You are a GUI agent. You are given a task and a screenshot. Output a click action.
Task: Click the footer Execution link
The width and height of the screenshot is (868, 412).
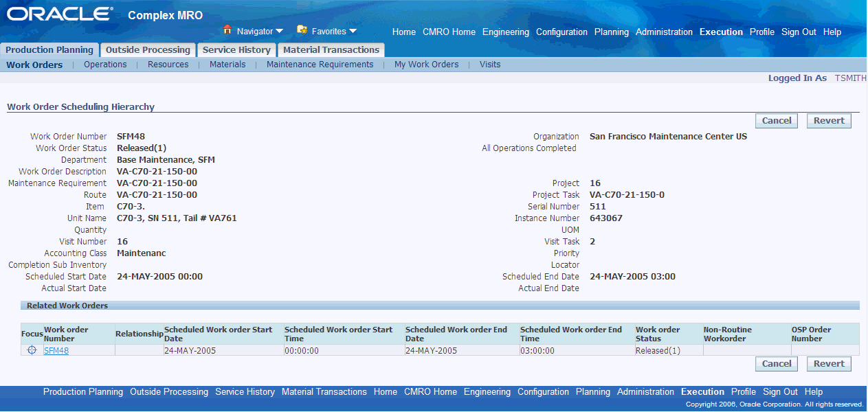[702, 392]
